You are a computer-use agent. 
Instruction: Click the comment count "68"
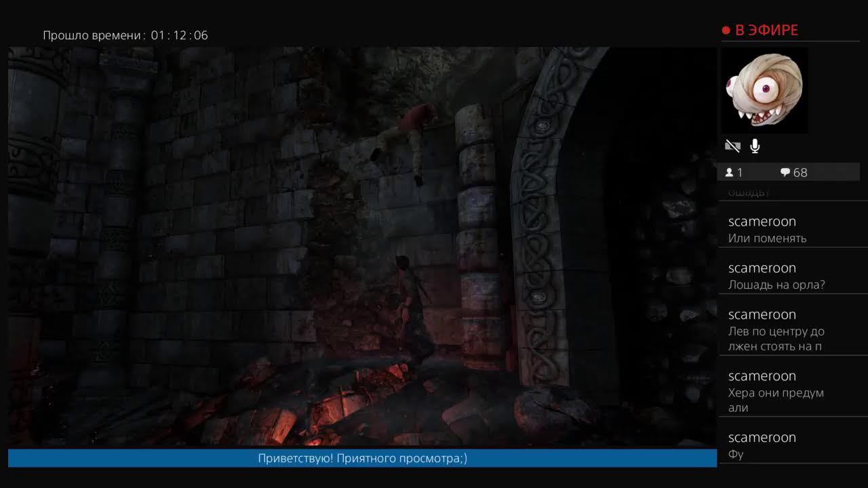coord(800,173)
